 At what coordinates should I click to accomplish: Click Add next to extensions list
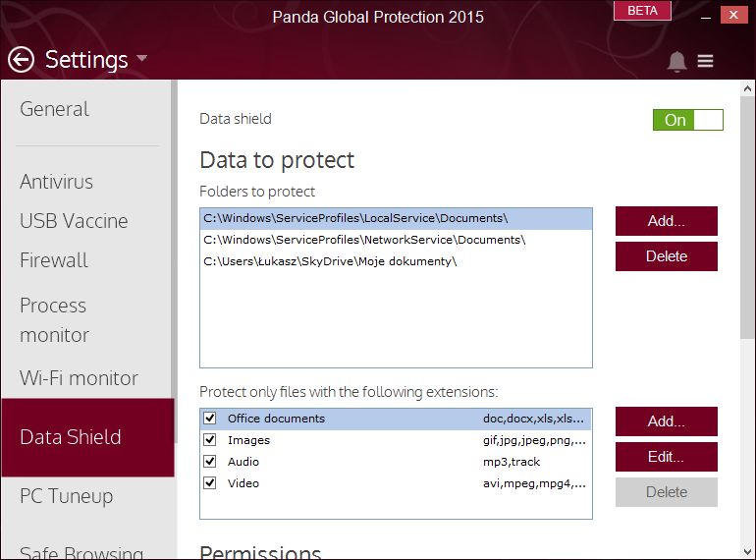(x=667, y=421)
